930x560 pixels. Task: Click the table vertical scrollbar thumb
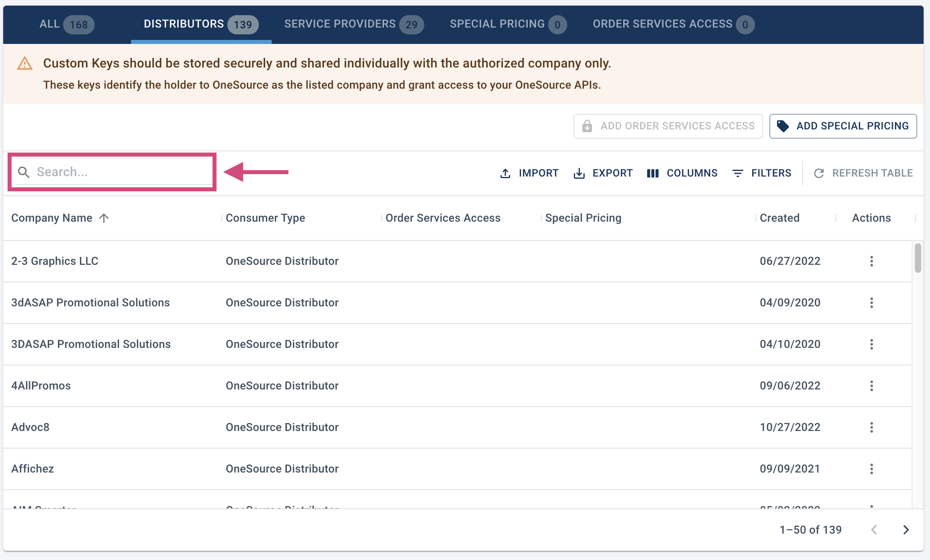click(x=918, y=258)
